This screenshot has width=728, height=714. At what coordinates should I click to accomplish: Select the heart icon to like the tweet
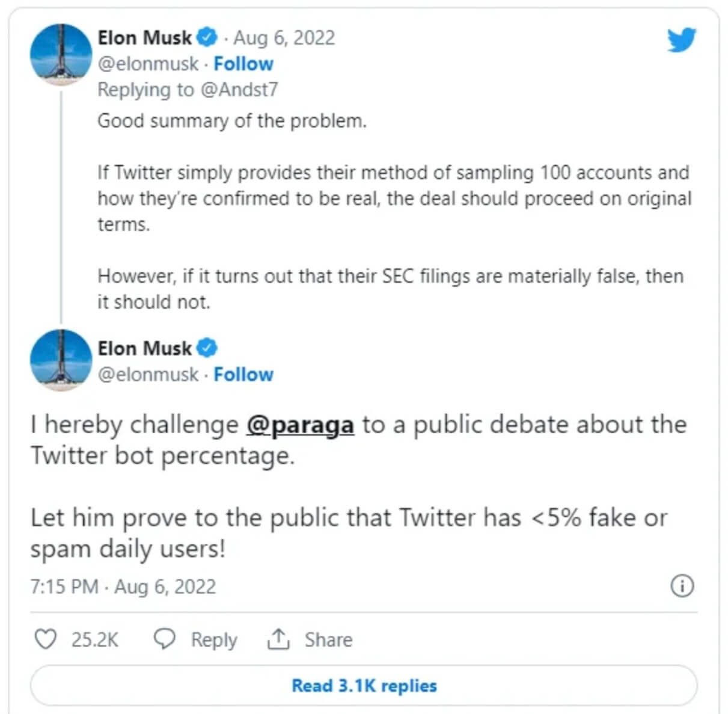46,639
